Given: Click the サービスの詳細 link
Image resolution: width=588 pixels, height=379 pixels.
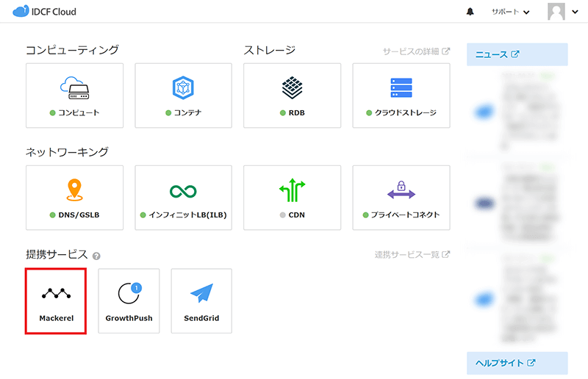Looking at the screenshot, I should (x=416, y=51).
